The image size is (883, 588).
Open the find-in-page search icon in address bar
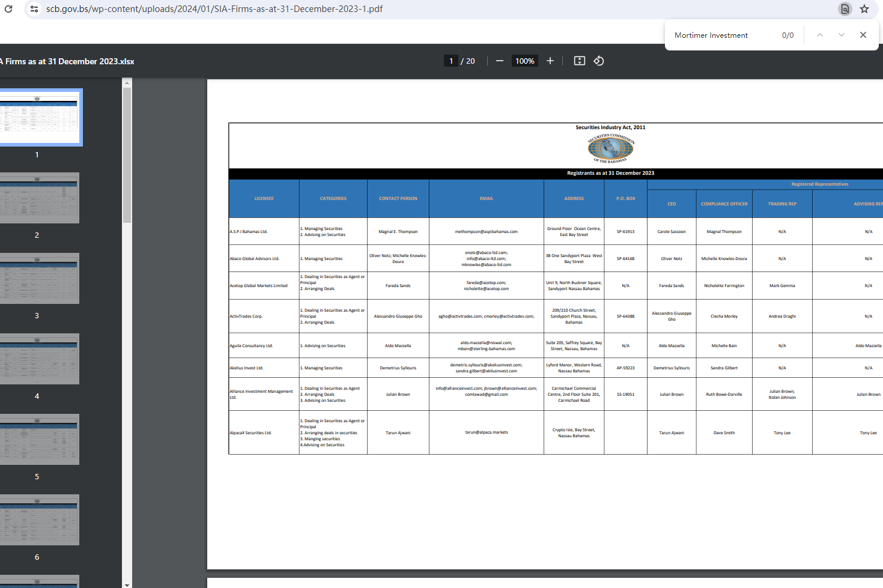[845, 9]
